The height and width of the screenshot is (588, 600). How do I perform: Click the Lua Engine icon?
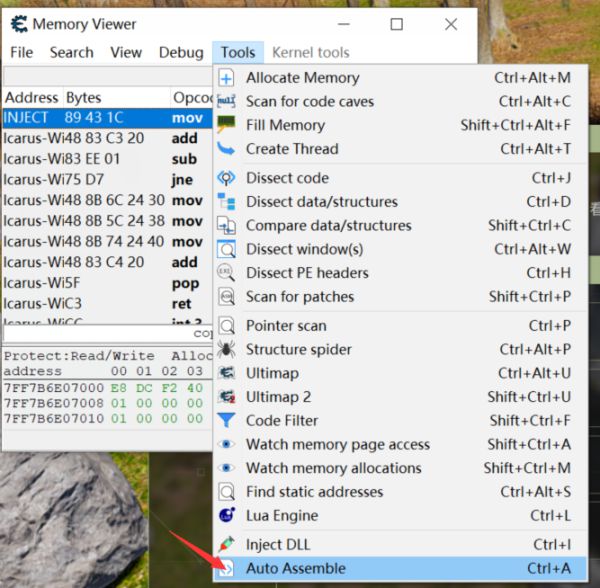pos(227,516)
